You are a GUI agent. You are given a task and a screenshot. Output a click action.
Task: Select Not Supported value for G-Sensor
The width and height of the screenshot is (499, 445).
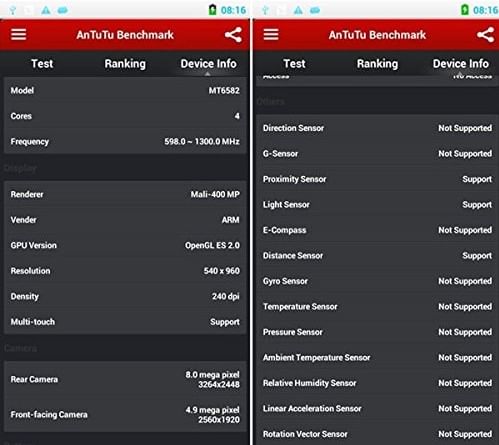tap(465, 154)
